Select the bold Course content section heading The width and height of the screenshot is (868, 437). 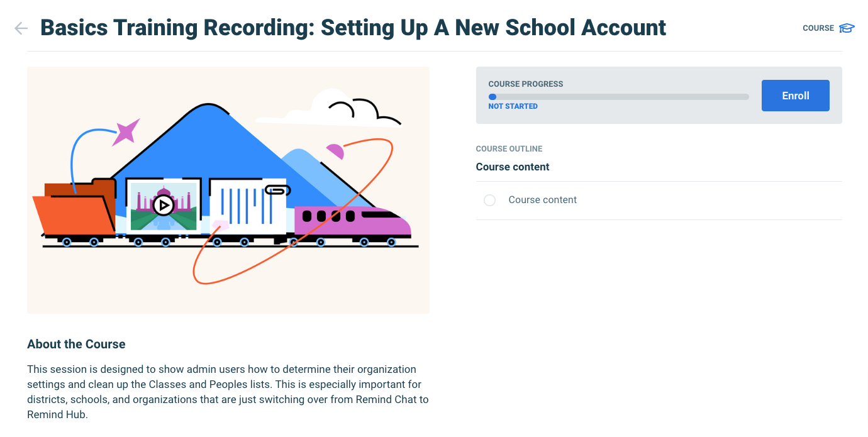pos(513,167)
